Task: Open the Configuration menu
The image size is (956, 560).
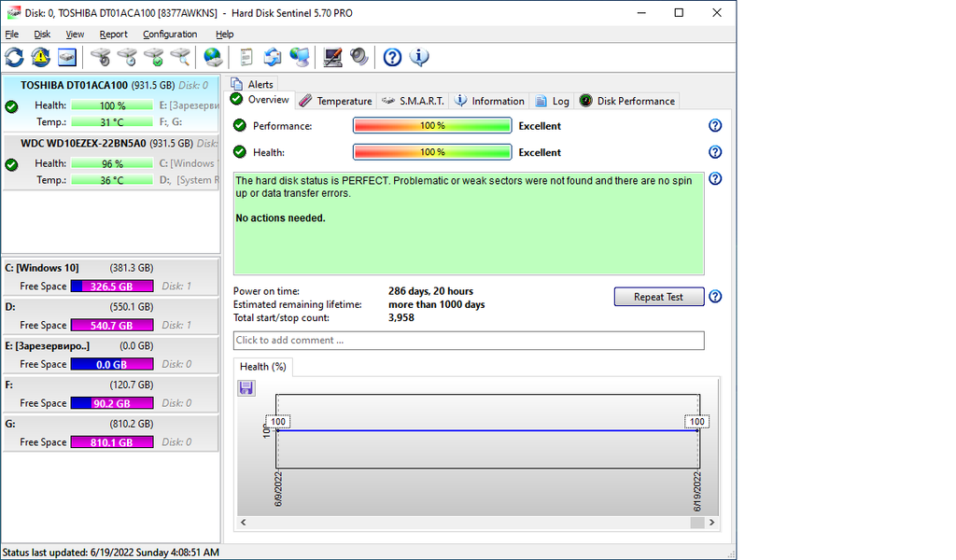Action: (170, 35)
